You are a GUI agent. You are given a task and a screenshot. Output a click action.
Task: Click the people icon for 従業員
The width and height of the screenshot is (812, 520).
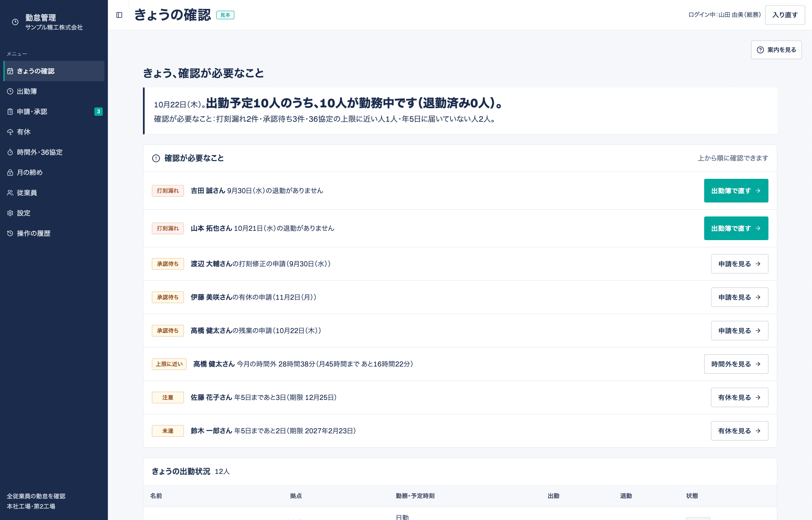10,193
